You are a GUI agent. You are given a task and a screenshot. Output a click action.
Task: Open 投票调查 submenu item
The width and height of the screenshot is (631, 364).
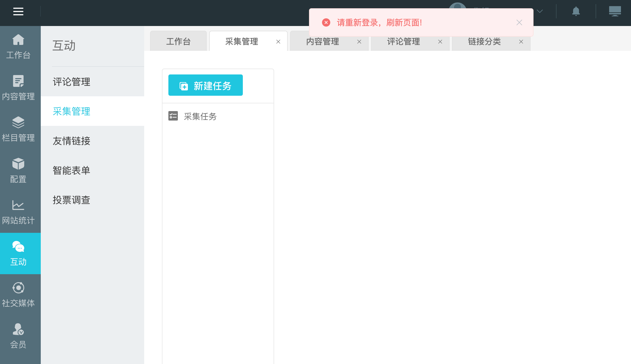(x=71, y=200)
